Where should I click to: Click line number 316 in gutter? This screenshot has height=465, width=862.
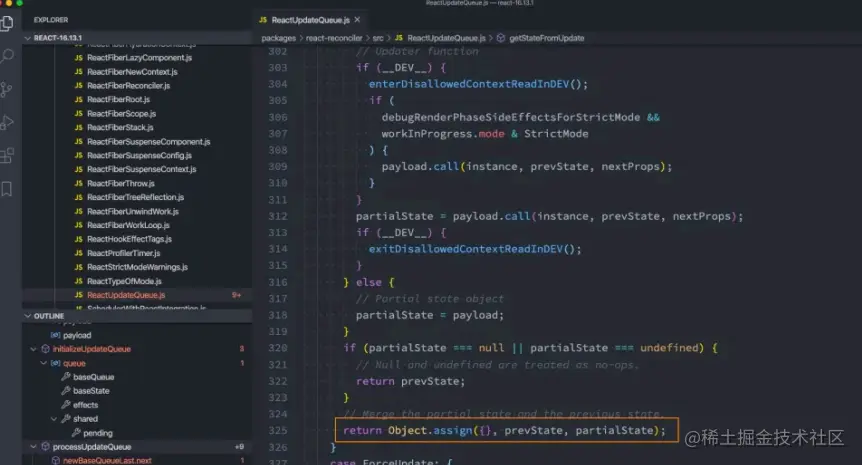click(278, 282)
